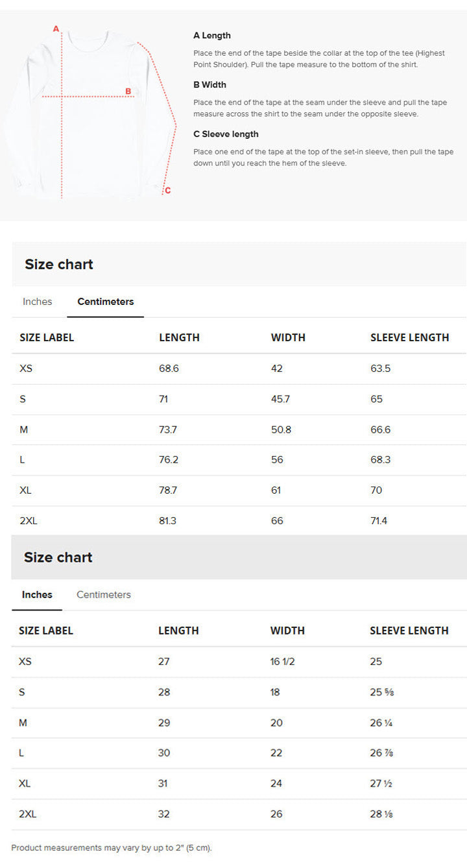Select the 81.3 length value for 2XL

(167, 521)
